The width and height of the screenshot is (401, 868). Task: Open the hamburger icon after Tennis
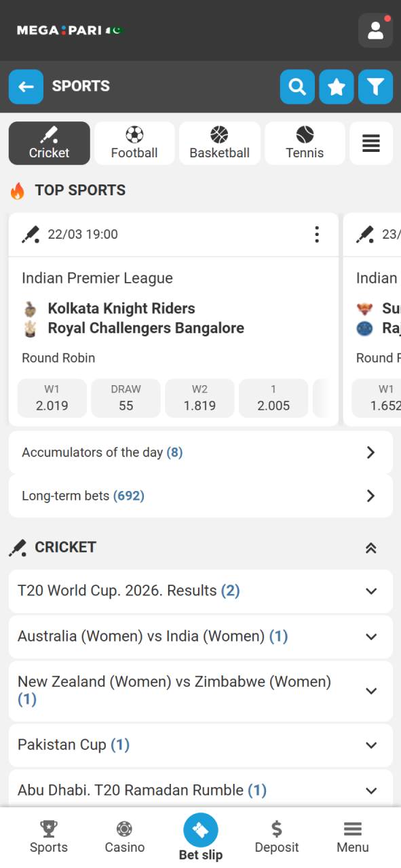(x=370, y=143)
